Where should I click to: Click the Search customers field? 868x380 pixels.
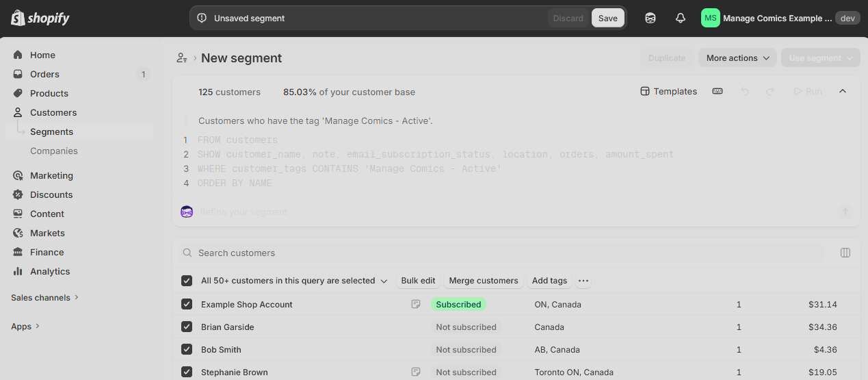pos(501,253)
